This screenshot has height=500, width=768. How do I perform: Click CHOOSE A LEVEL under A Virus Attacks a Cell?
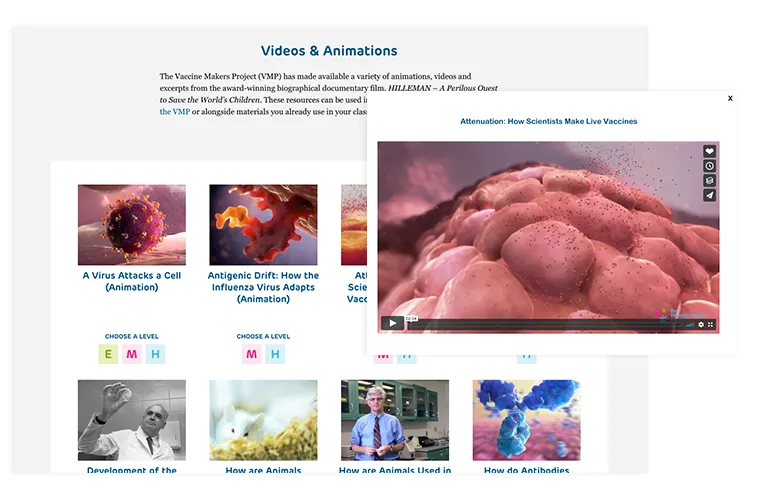coord(132,336)
